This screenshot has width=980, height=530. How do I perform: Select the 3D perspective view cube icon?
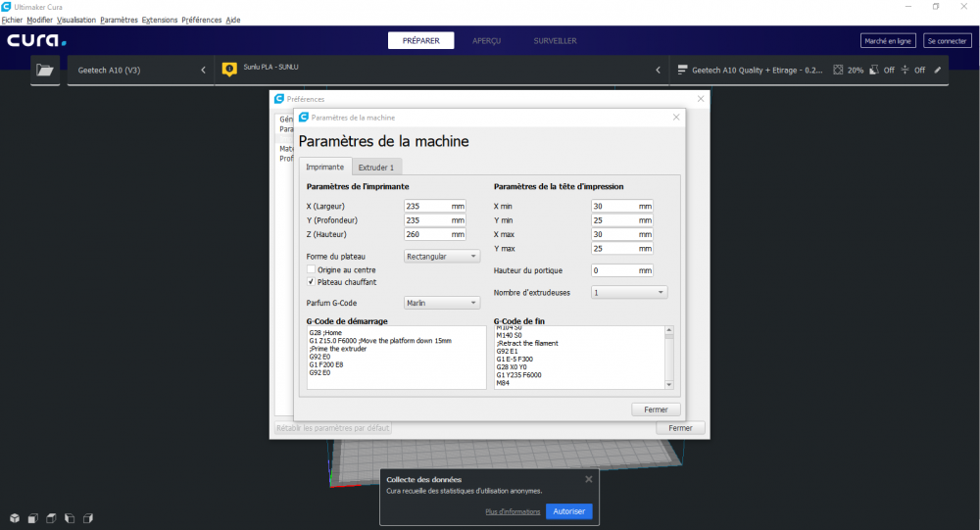15,518
